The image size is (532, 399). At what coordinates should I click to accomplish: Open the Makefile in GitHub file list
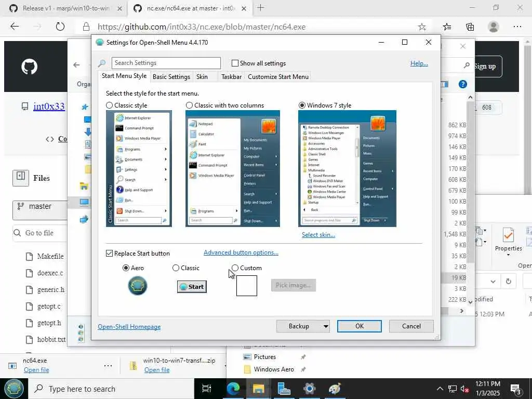[x=50, y=256]
